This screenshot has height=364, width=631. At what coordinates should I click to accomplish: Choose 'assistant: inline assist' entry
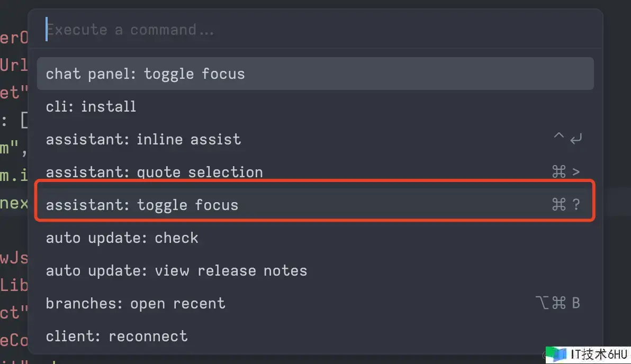coord(315,139)
